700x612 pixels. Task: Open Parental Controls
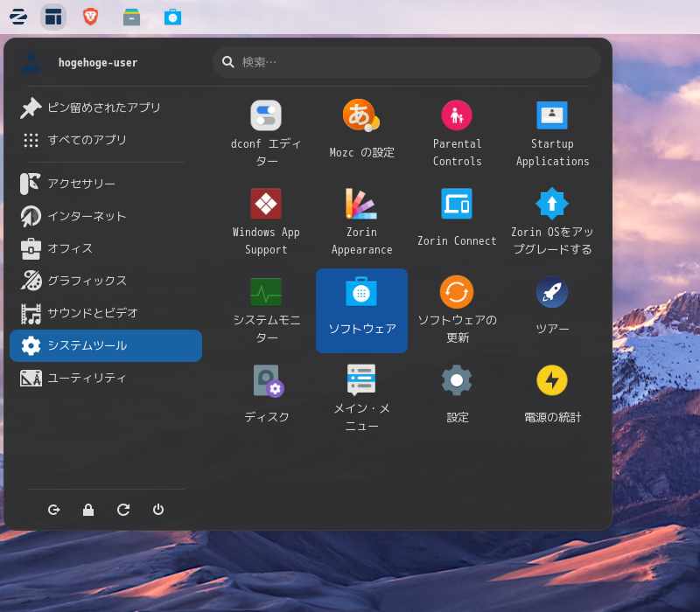click(457, 133)
